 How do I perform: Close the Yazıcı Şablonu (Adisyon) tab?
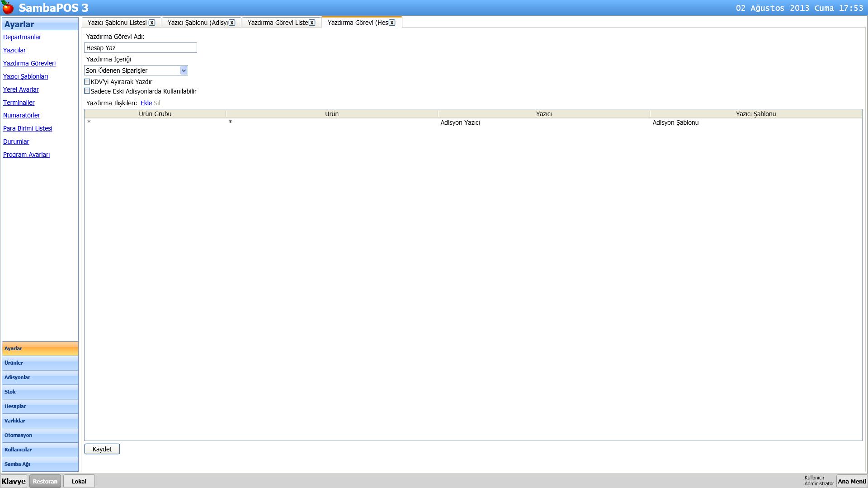click(232, 23)
